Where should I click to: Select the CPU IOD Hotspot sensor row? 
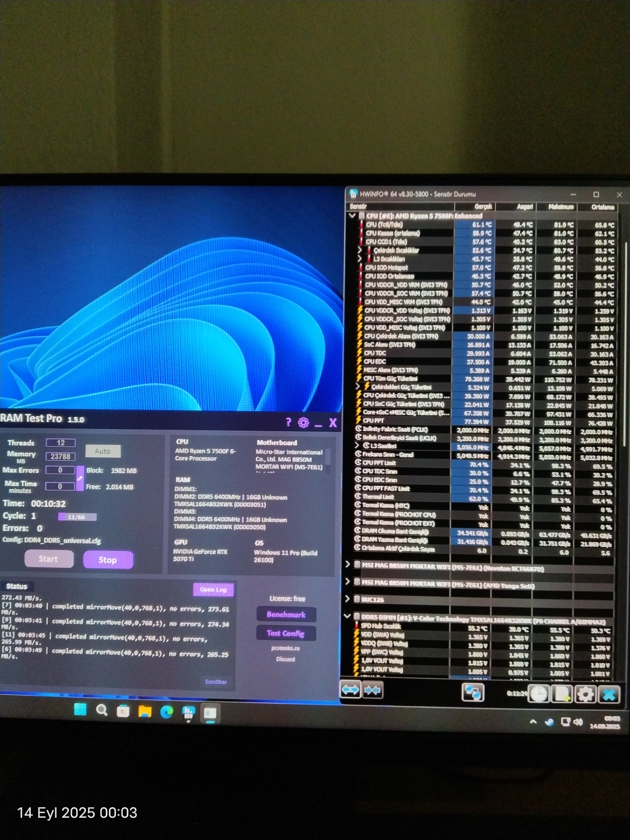click(486, 268)
